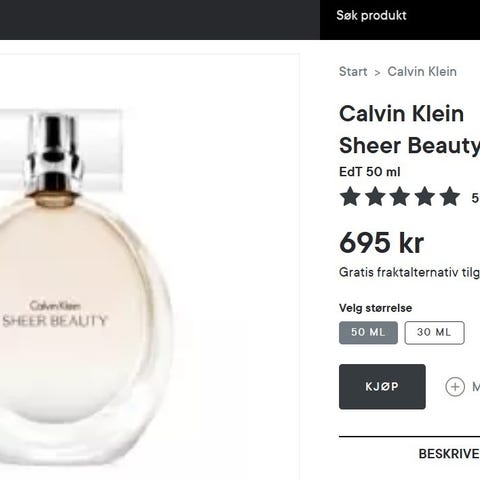
Task: Click the breadcrumb arrow separator after Start
Action: pos(377,72)
